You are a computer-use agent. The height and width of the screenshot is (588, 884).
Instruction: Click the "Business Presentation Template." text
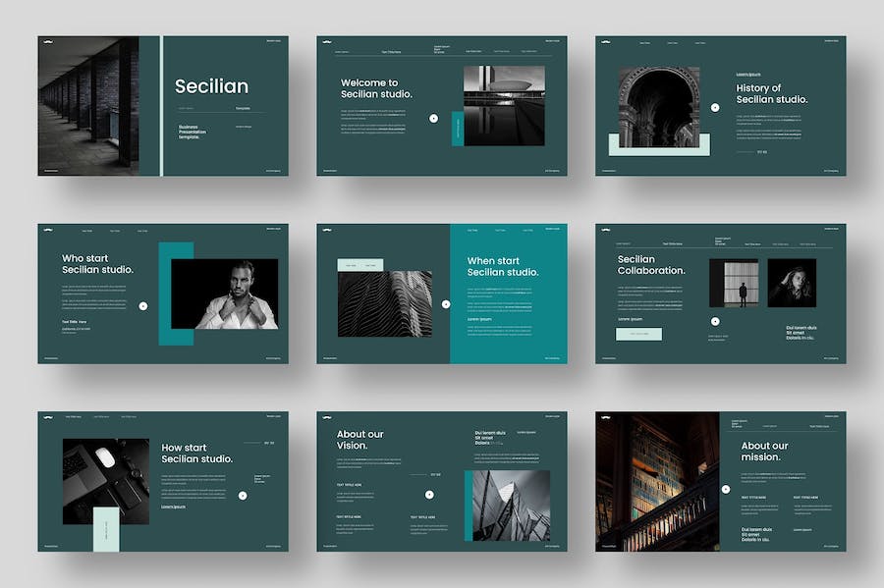tap(193, 133)
